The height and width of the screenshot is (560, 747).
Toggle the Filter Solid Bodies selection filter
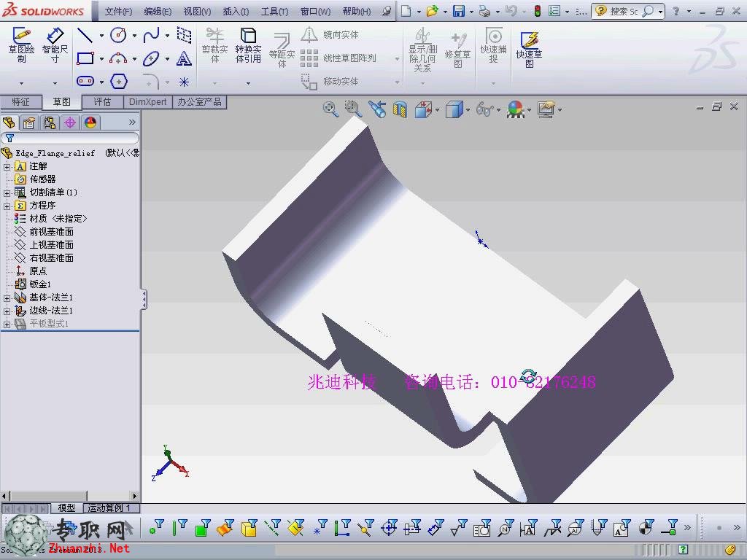pyautogui.click(x=249, y=528)
